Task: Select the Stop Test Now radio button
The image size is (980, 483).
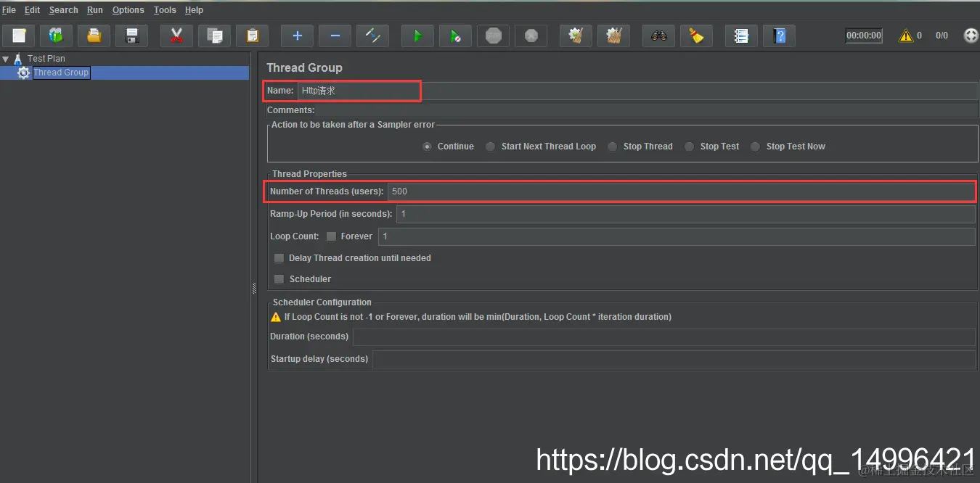Action: (756, 146)
